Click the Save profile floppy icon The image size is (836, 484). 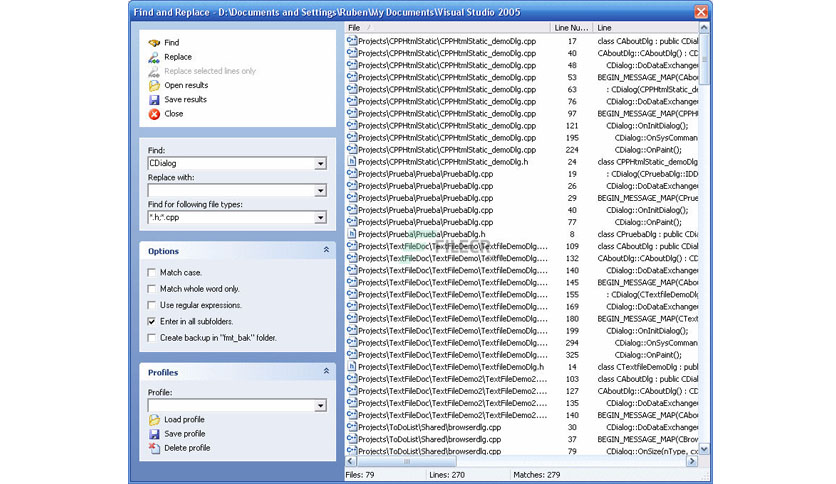154,434
